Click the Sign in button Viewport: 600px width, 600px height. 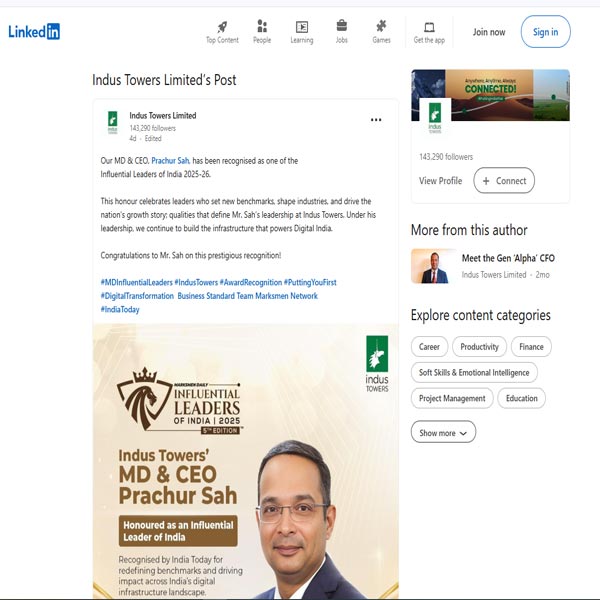[x=545, y=32]
